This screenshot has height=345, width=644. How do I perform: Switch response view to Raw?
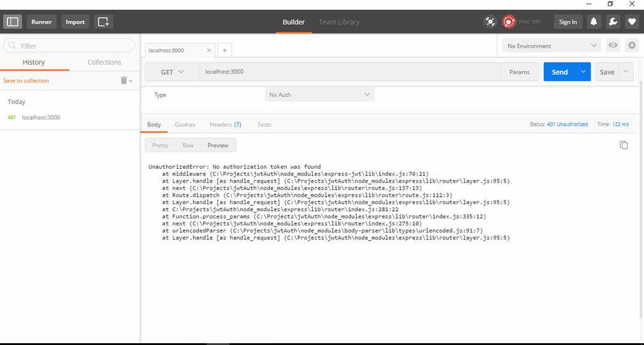pos(188,145)
